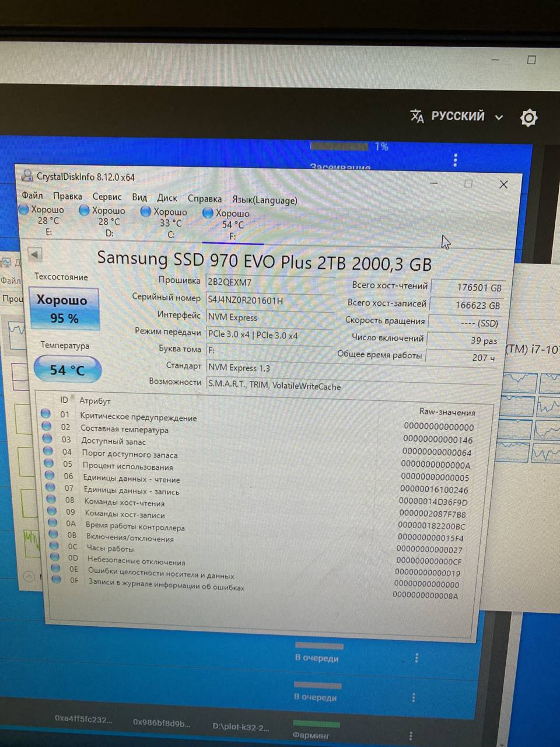Open the Диск menu
The image size is (560, 747).
pos(167,198)
